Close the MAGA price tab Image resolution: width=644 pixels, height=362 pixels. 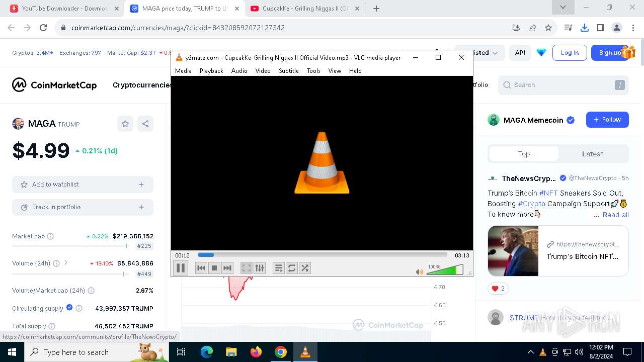pos(236,9)
